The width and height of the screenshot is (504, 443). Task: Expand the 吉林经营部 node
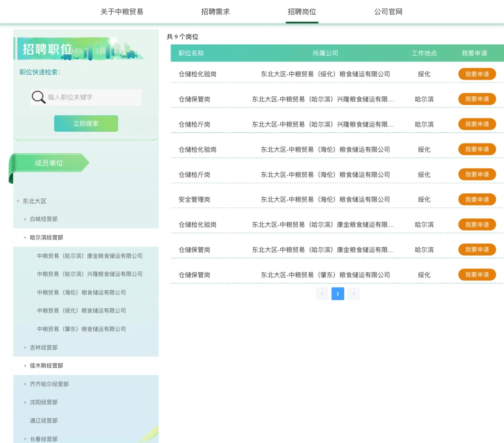[25, 347]
